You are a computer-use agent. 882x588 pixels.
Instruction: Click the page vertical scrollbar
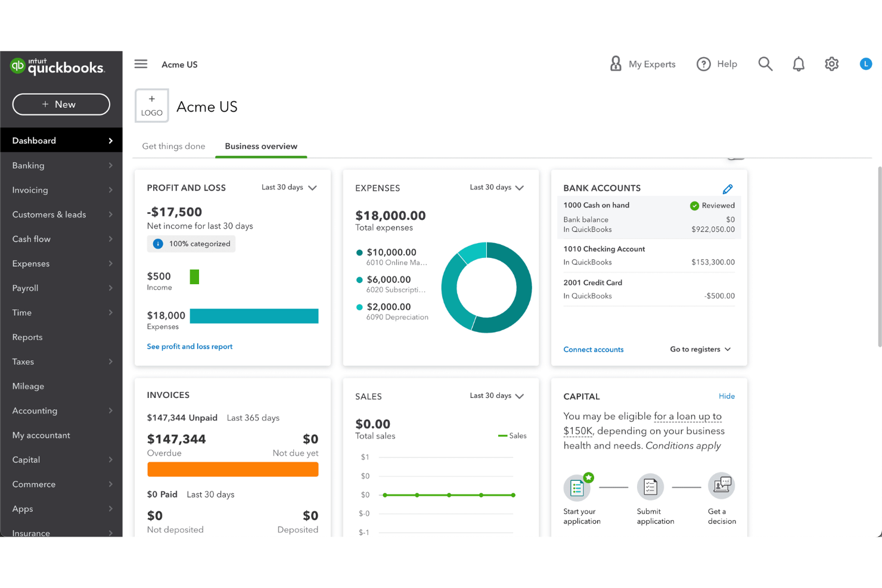tap(880, 256)
